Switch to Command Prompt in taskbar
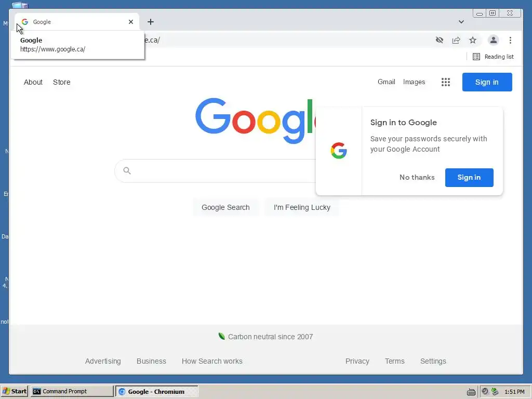This screenshot has height=399, width=532. pyautogui.click(x=72, y=391)
